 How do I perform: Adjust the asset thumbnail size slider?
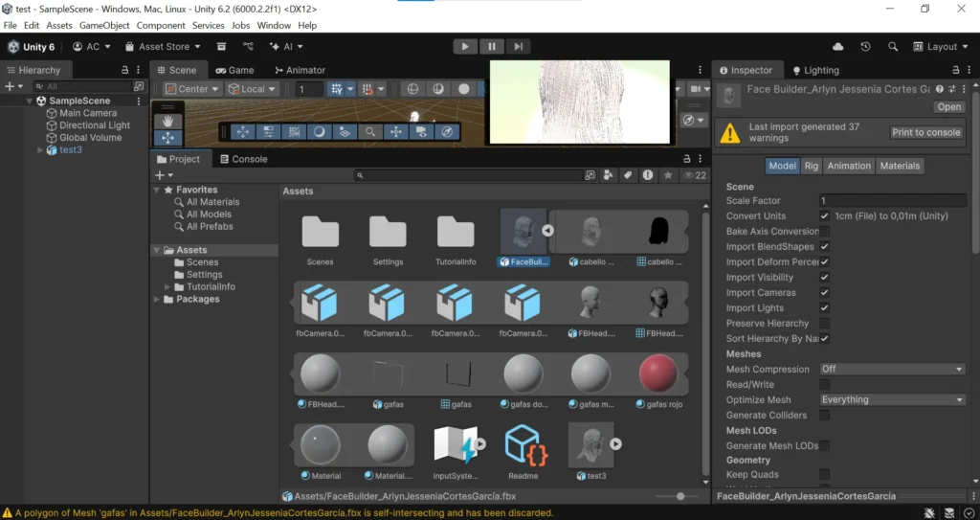point(680,496)
